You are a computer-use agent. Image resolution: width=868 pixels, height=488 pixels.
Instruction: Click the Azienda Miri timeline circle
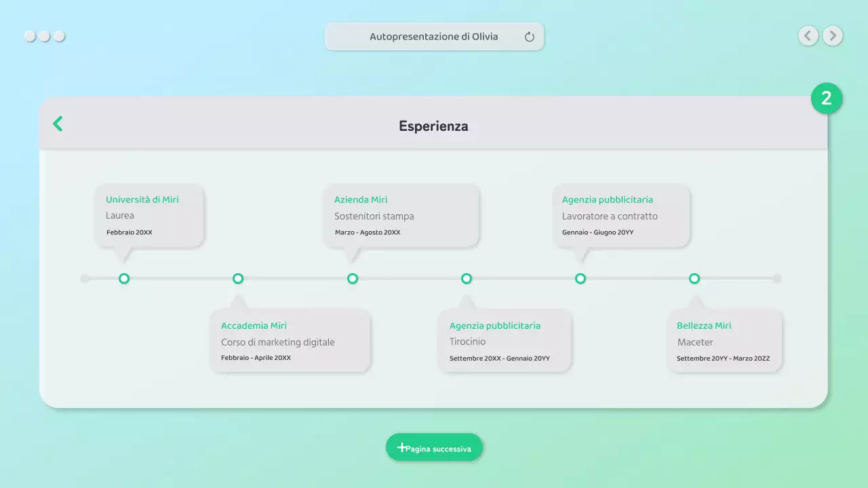pyautogui.click(x=353, y=278)
